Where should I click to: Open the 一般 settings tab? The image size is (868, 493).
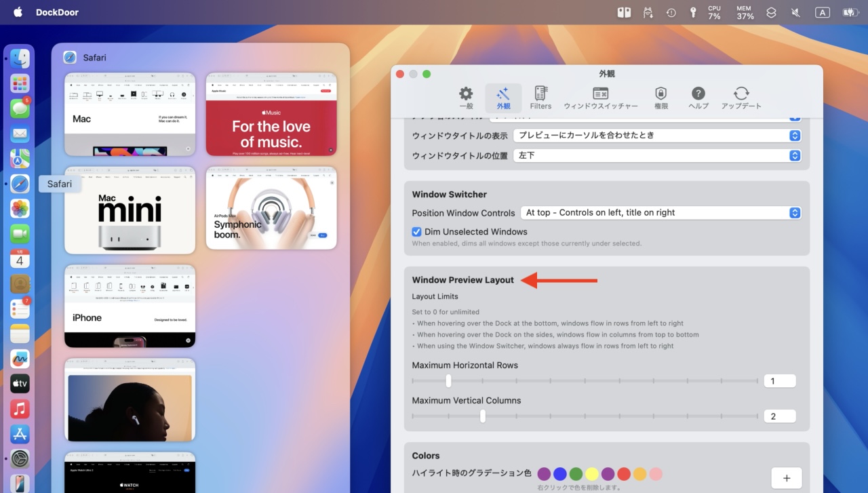pos(466,98)
